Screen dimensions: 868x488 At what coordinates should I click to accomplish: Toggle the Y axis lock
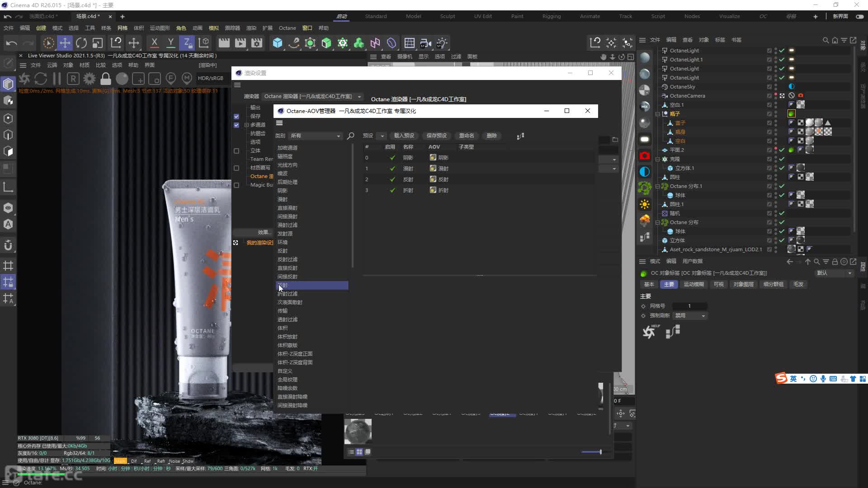tap(170, 43)
